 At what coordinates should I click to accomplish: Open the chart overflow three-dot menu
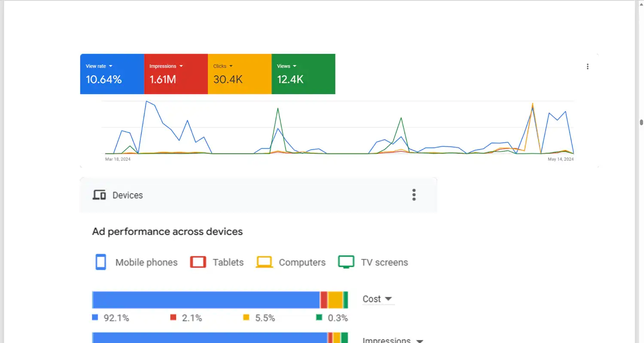(587, 66)
